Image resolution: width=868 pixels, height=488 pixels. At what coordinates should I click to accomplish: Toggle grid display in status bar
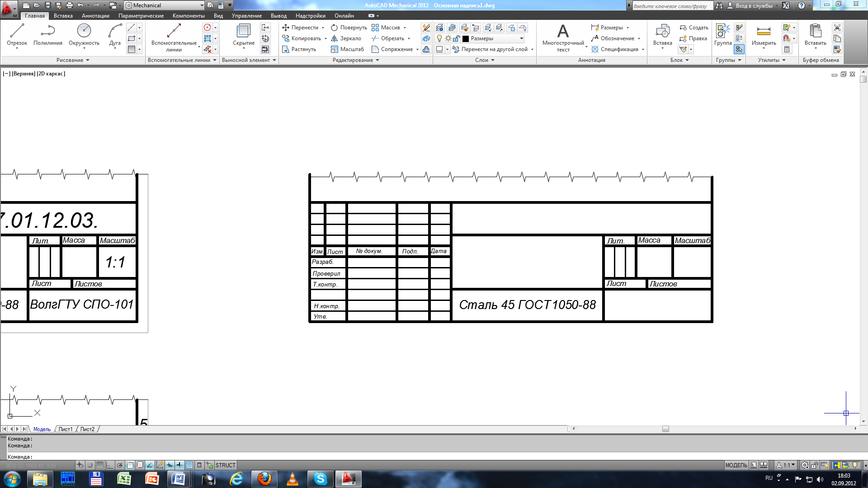point(100,465)
